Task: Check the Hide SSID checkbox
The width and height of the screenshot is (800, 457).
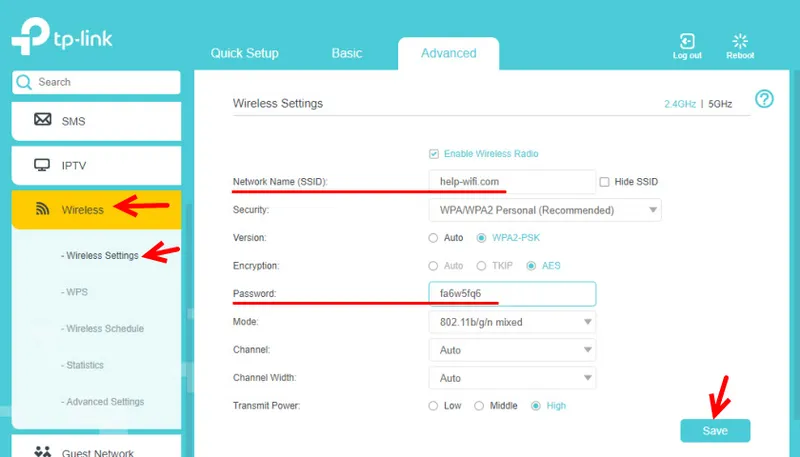Action: coord(604,182)
